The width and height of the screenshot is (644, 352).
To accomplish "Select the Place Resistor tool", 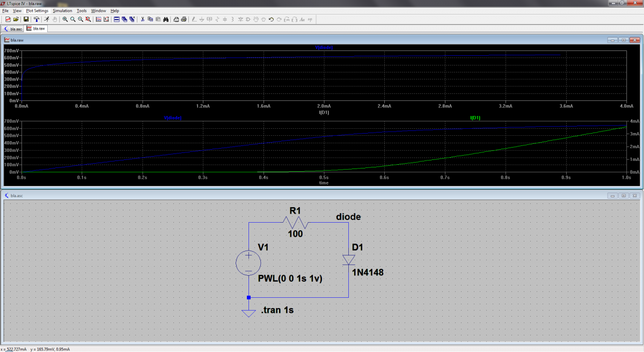I will coord(217,19).
